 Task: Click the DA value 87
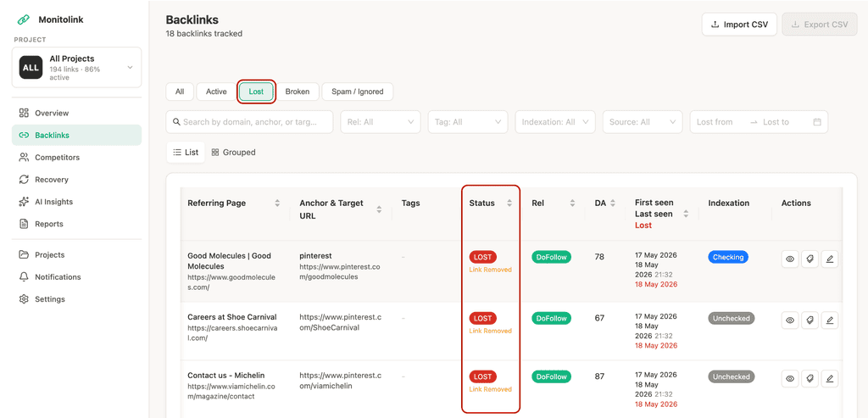coord(599,376)
